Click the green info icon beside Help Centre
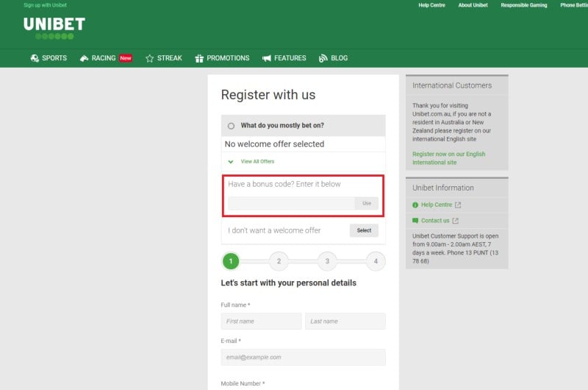This screenshot has height=390, width=588. click(x=415, y=205)
